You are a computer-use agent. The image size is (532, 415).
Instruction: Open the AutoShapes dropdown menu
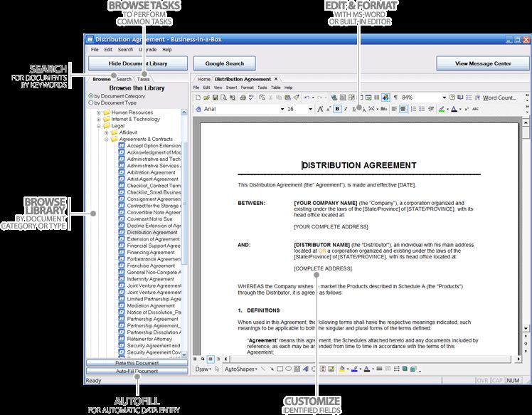click(x=241, y=369)
